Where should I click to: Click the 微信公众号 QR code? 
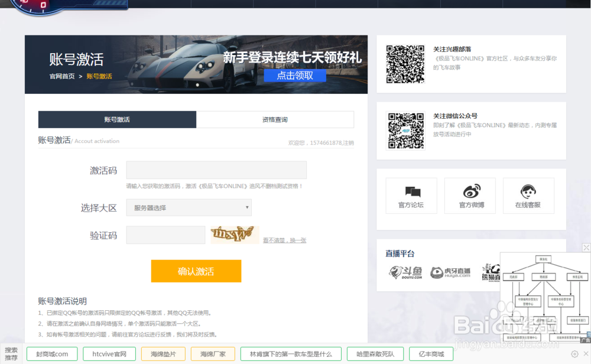tap(405, 131)
